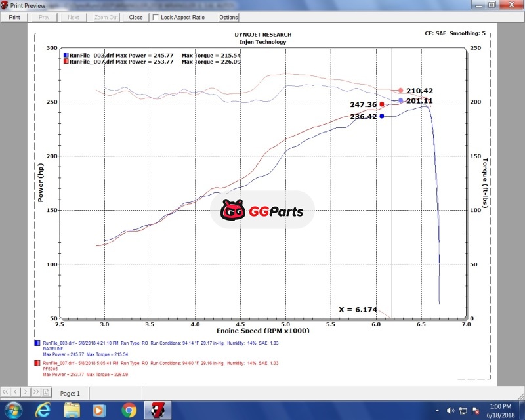Open Windows Explorer folder icon in taskbar
The width and height of the screenshot is (525, 420).
pyautogui.click(x=72, y=410)
